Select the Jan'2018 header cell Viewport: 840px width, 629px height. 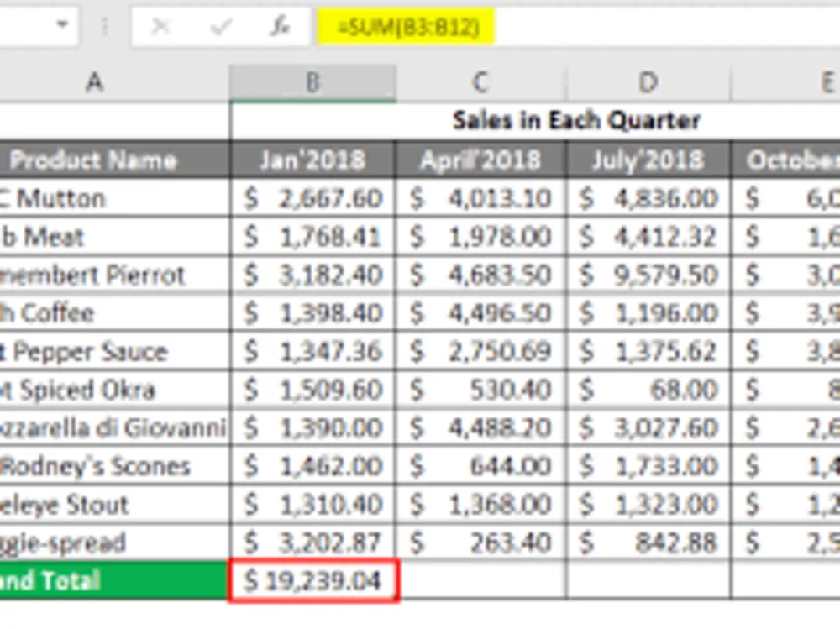[312, 160]
